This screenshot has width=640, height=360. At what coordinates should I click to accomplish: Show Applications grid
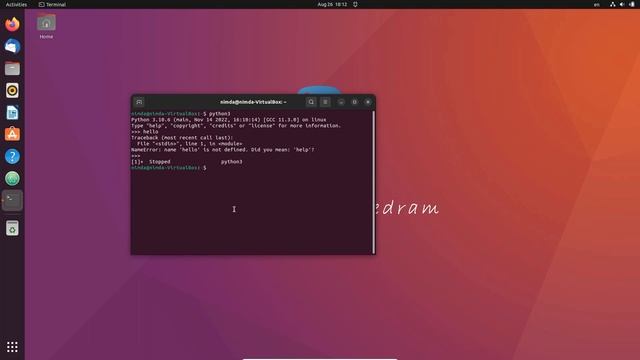pyautogui.click(x=12, y=347)
